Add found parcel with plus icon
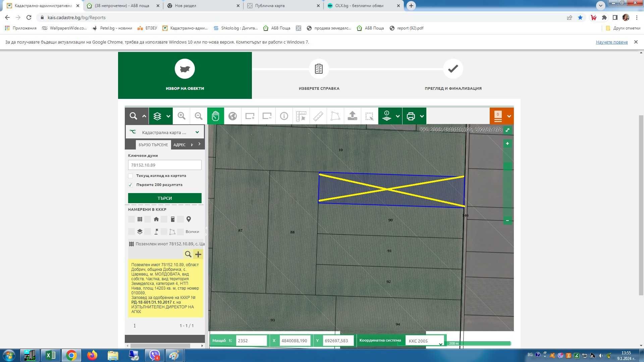Image resolution: width=644 pixels, height=362 pixels. 198,254
